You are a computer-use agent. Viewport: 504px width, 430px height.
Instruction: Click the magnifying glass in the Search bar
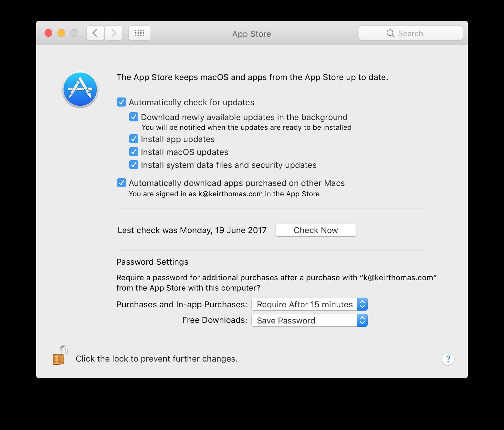[x=390, y=33]
